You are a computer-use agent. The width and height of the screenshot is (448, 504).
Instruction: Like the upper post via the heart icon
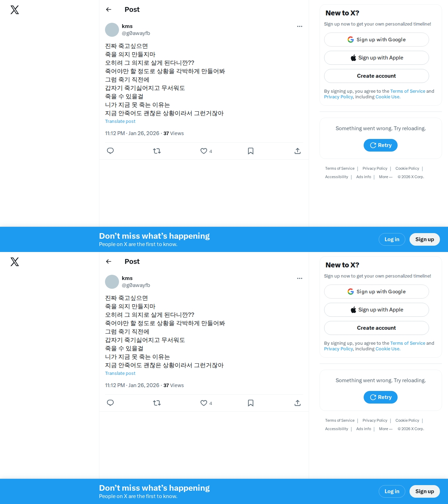(x=204, y=151)
